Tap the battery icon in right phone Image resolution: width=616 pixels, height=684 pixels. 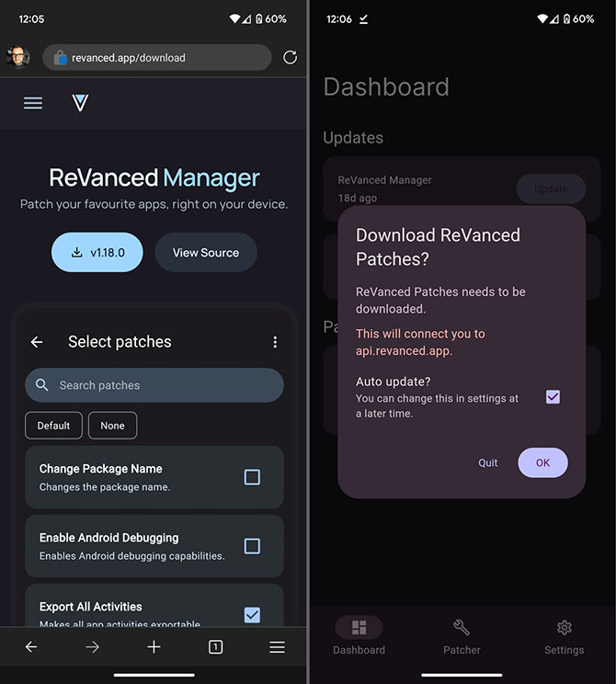[x=566, y=18]
